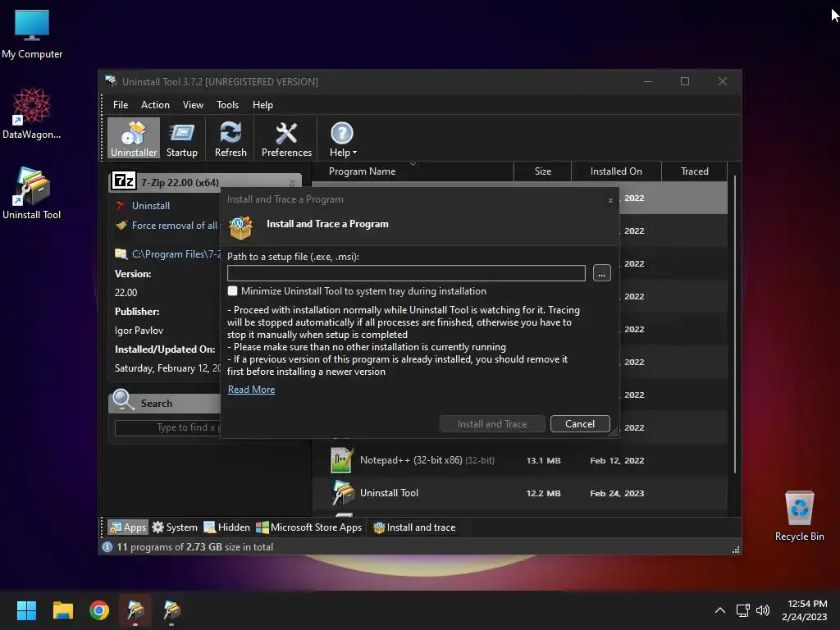Click the second Uninstall Tool taskbar icon
Screen dimensions: 840x630
pos(171,610)
